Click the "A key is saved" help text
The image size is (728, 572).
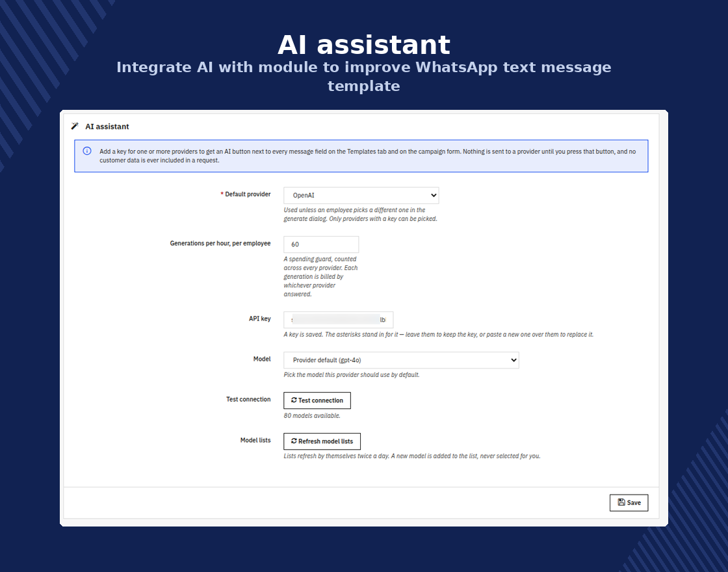pos(439,335)
